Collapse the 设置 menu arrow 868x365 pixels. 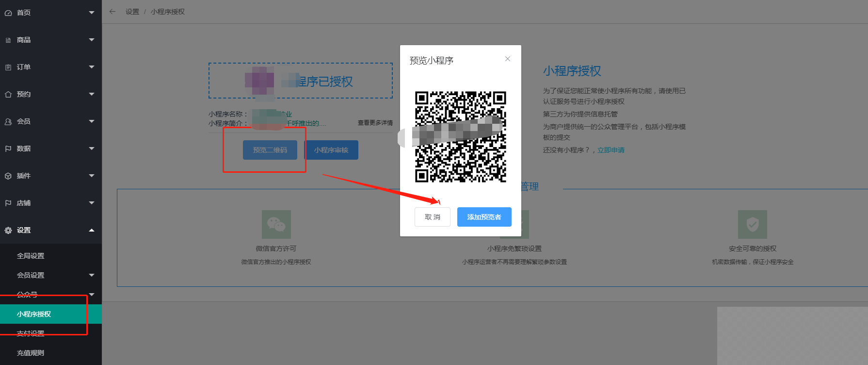(92, 230)
